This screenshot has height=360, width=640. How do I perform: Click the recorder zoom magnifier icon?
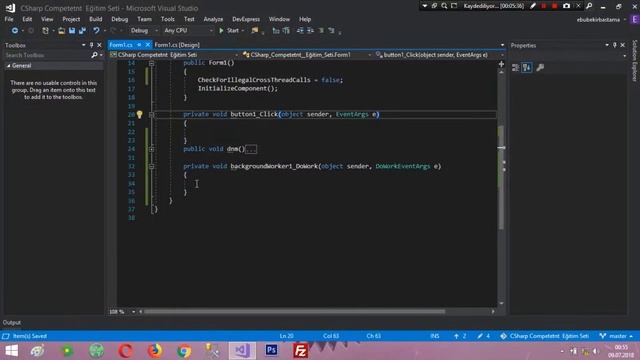click(x=444, y=6)
